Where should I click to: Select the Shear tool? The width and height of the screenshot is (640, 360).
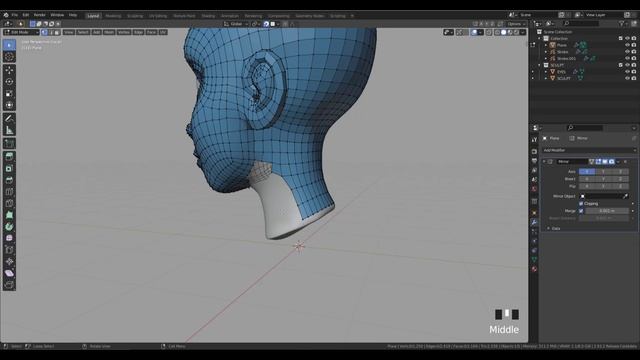[9, 273]
